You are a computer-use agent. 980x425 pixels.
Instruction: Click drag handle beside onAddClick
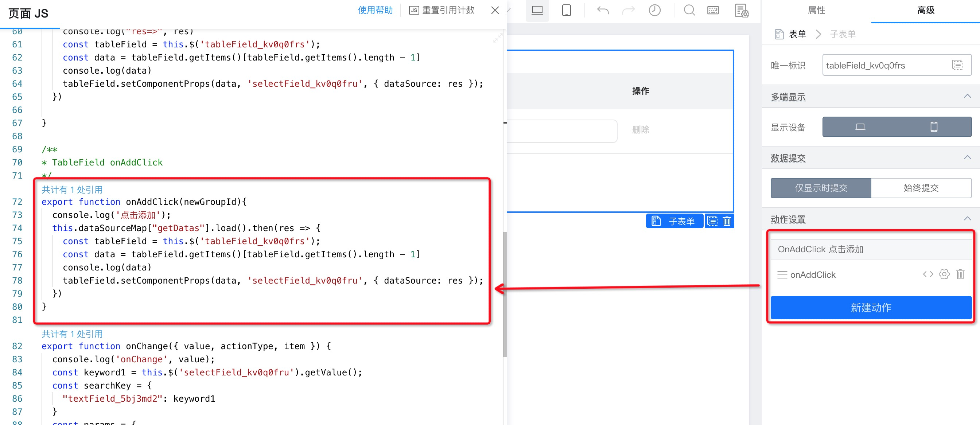(x=782, y=275)
